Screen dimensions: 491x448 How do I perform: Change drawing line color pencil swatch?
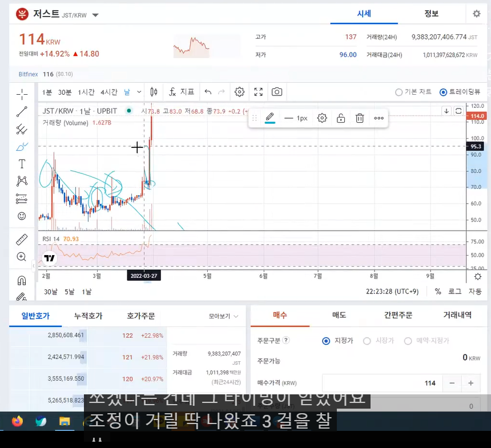point(270,118)
